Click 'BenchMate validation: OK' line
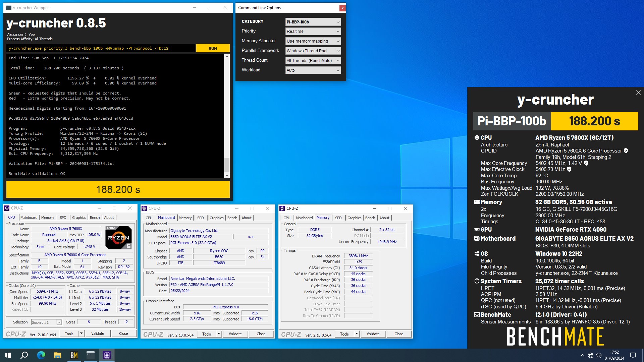644x362 pixels. click(x=37, y=174)
